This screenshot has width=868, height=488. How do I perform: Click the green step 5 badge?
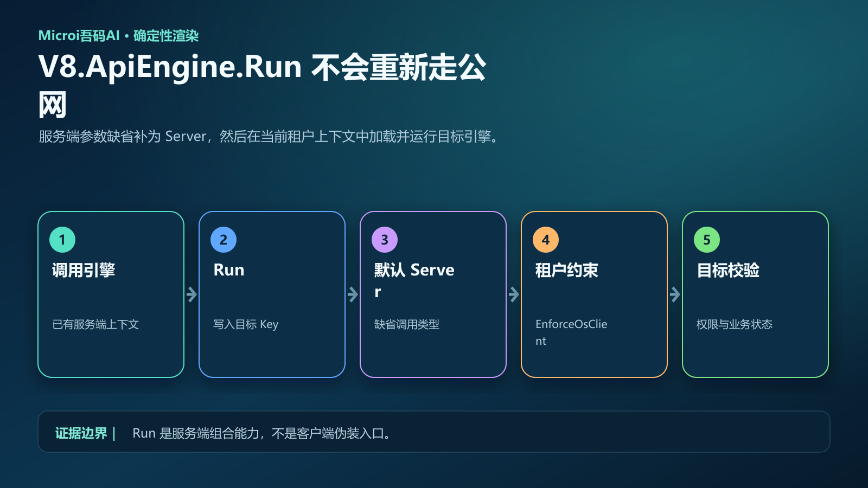707,240
